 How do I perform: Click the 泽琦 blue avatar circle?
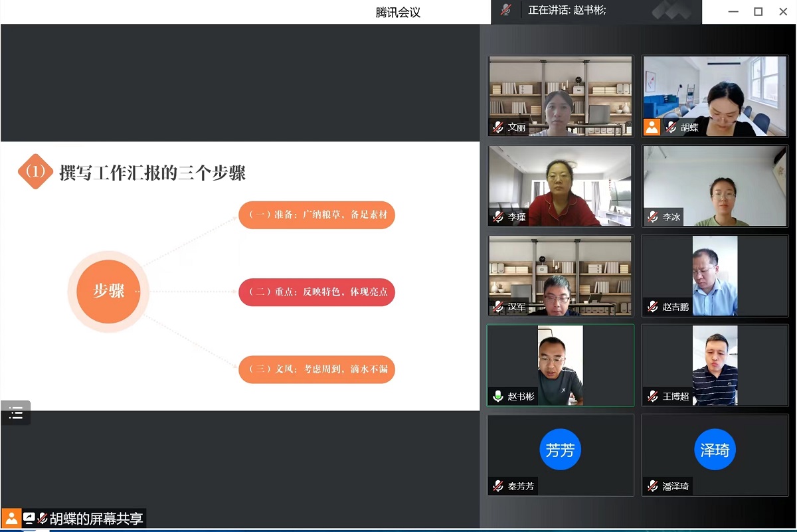715,450
